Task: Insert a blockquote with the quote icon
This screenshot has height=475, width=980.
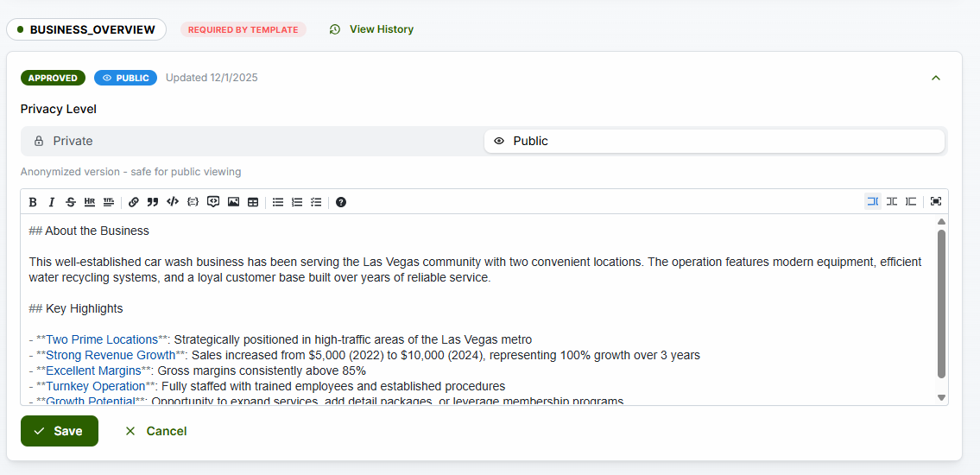Action: (x=153, y=202)
